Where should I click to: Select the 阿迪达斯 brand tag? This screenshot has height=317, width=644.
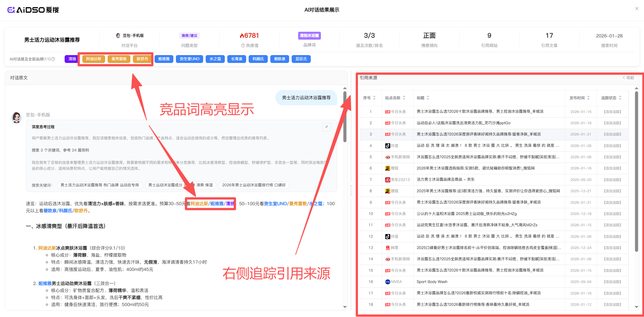94,59
